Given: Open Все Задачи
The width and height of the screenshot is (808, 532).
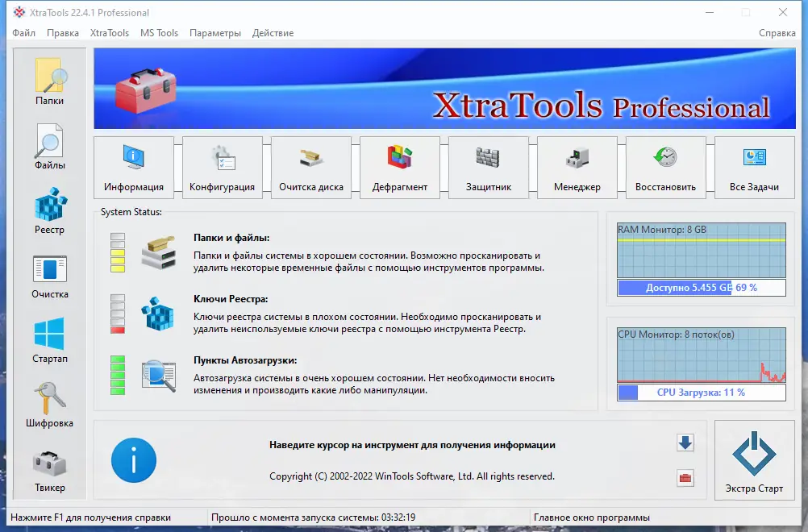Looking at the screenshot, I should 753,167.
